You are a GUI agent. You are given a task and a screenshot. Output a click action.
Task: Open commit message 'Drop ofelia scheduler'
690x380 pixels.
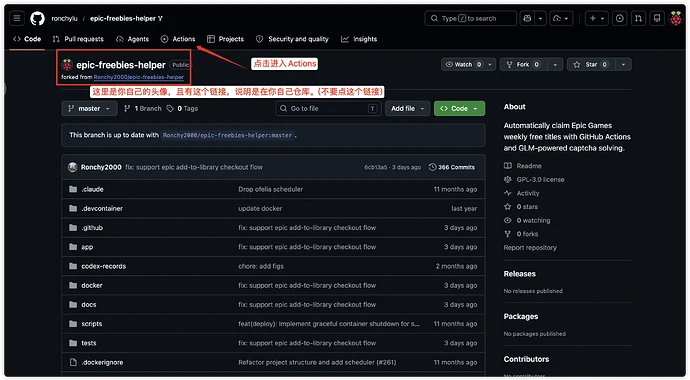pos(271,189)
